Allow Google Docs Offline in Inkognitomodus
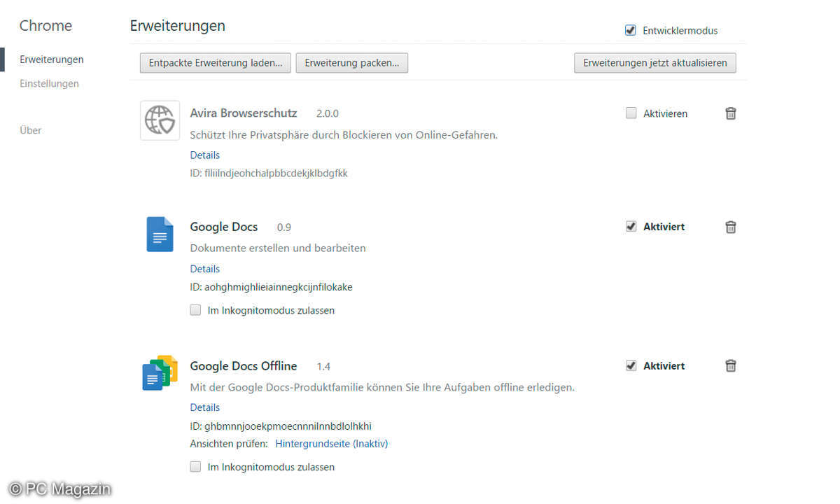 [195, 466]
